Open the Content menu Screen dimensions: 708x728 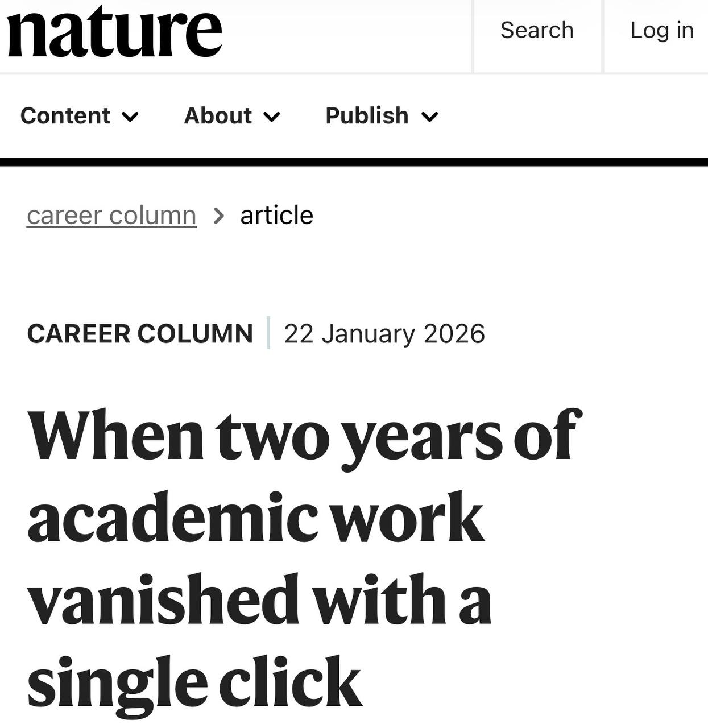(x=65, y=116)
